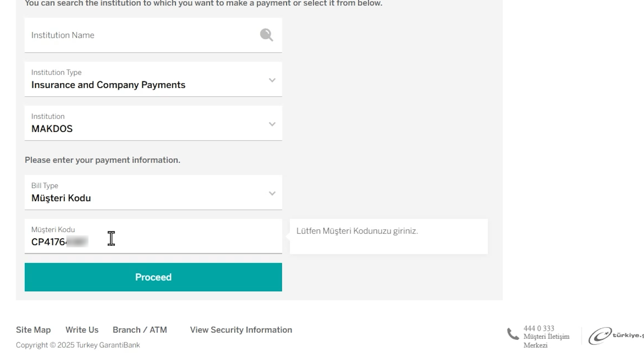The image size is (644, 362).
Task: Open View Security Information link
Action: (241, 330)
